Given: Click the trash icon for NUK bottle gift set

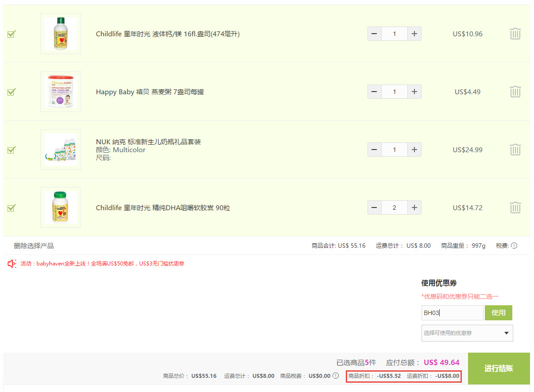Looking at the screenshot, I should pos(515,150).
